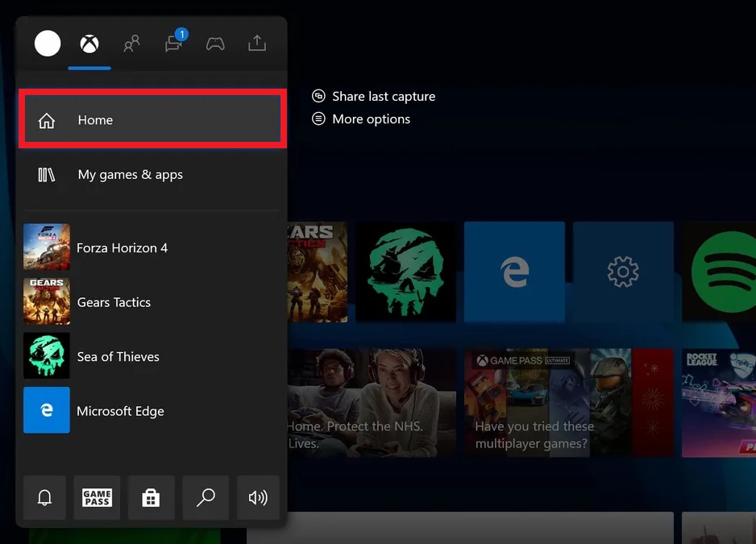This screenshot has width=756, height=544.
Task: Select the Xbox logo guide tab
Action: (x=89, y=44)
